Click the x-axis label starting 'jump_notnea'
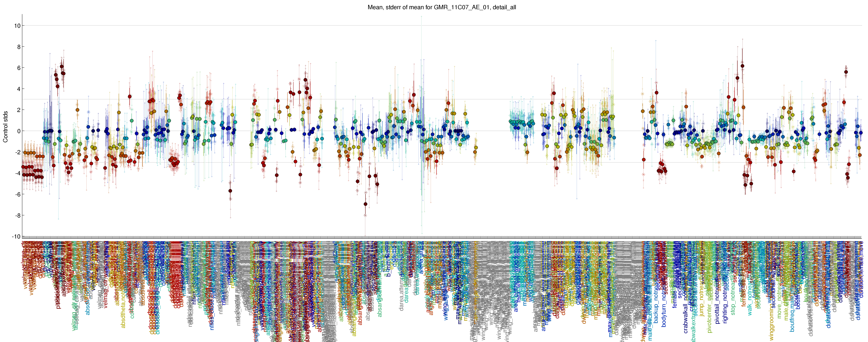The height and width of the screenshot is (342, 868). (702, 279)
